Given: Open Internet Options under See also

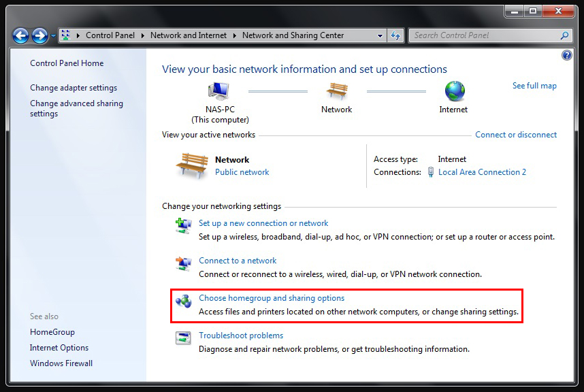Looking at the screenshot, I should (x=59, y=348).
